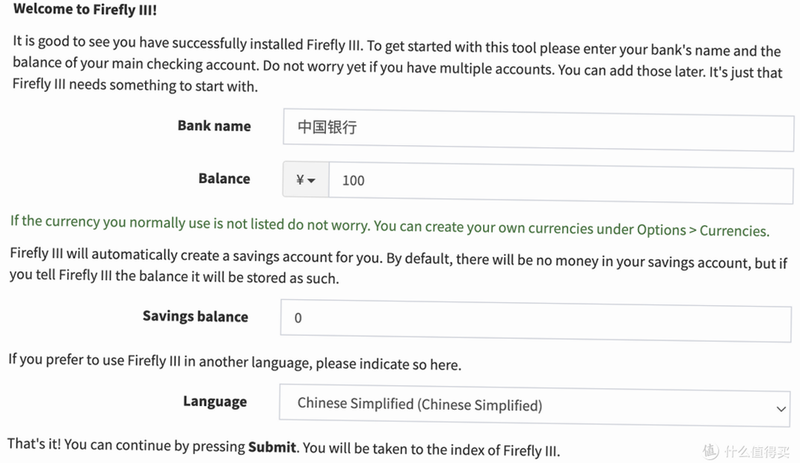Image resolution: width=800 pixels, height=463 pixels.
Task: Click the Bank name label
Action: [x=214, y=126]
